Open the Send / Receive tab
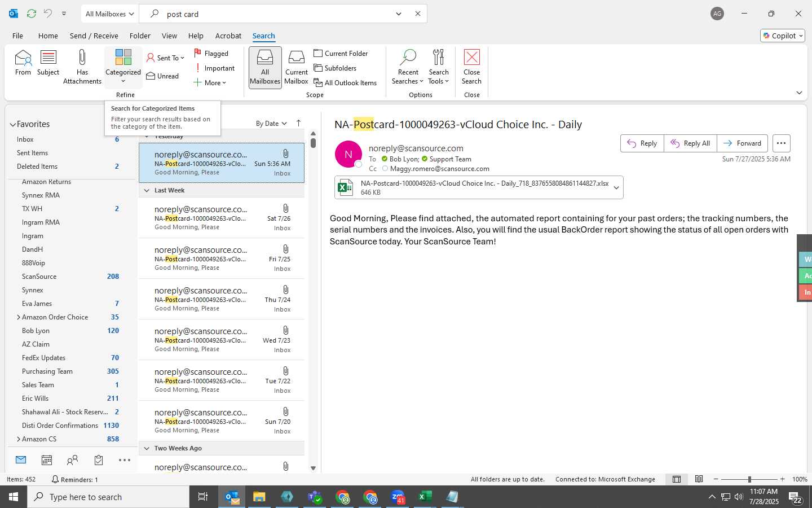Viewport: 812px width, 508px height. (94, 36)
